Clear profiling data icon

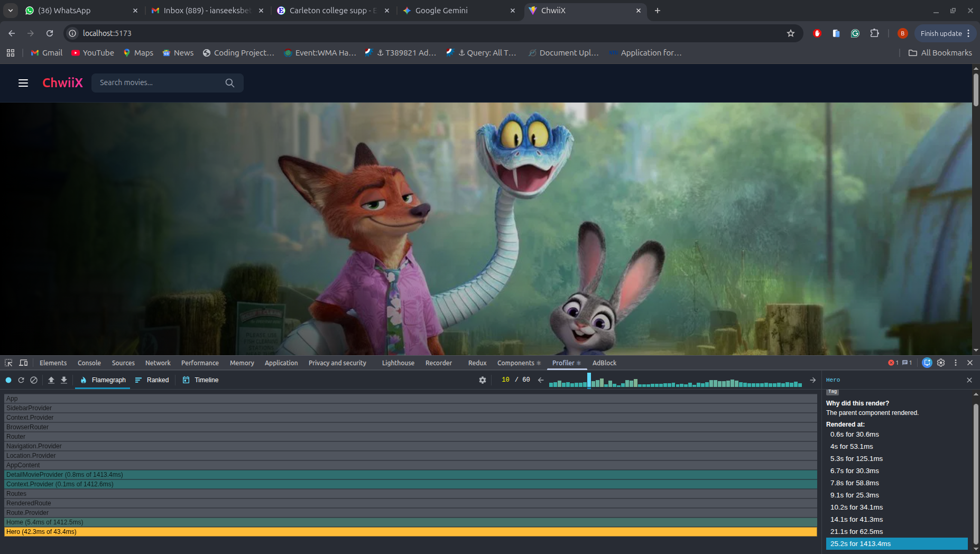pos(34,380)
